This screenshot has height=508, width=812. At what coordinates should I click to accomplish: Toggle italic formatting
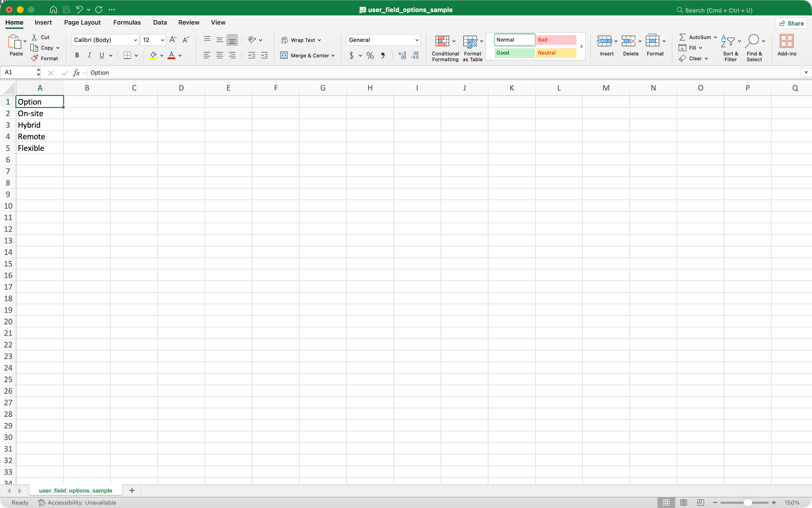point(89,55)
